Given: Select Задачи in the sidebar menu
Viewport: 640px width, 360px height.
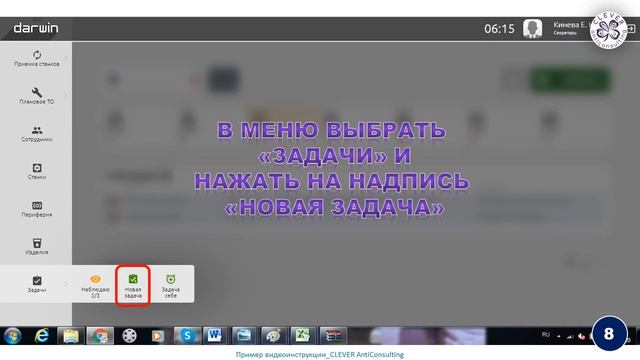Looking at the screenshot, I should [37, 284].
